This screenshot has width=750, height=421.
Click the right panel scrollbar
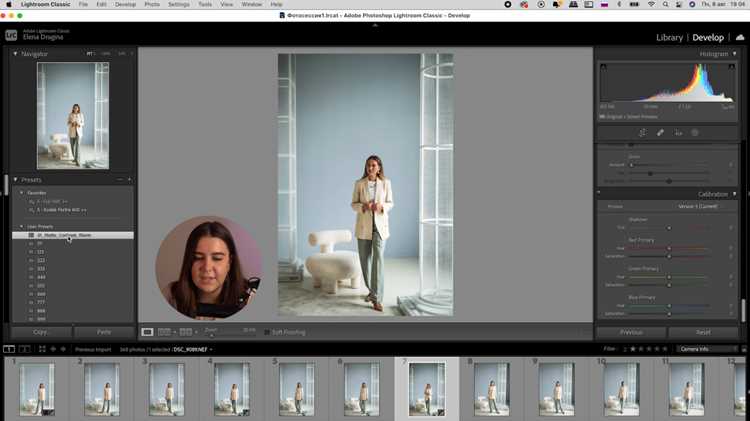743,310
